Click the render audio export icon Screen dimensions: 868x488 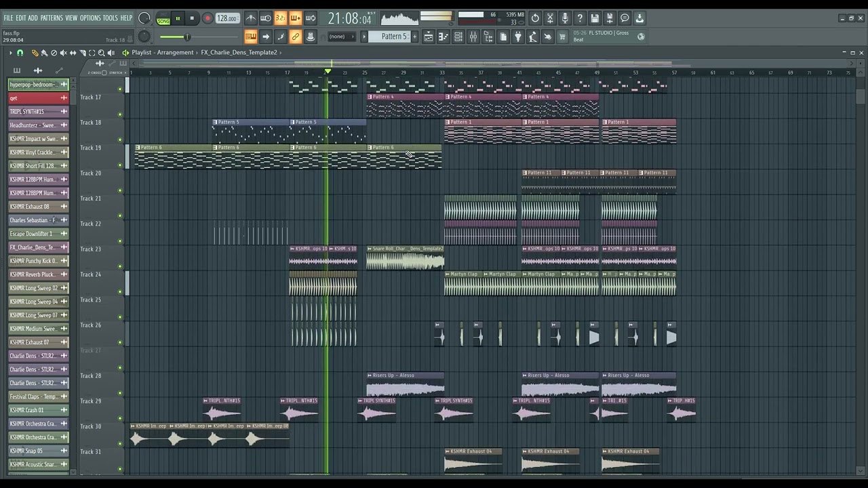pyautogui.click(x=610, y=18)
